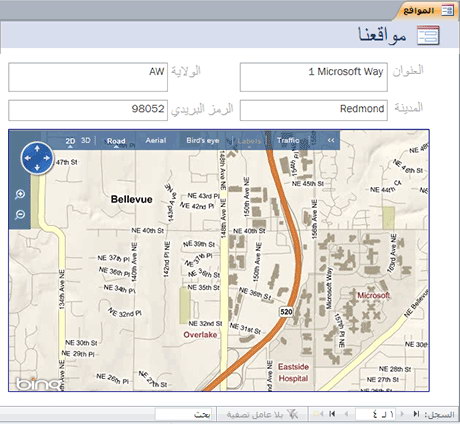
Task: Click the NE 29th Pl map label
Action: tap(78, 354)
